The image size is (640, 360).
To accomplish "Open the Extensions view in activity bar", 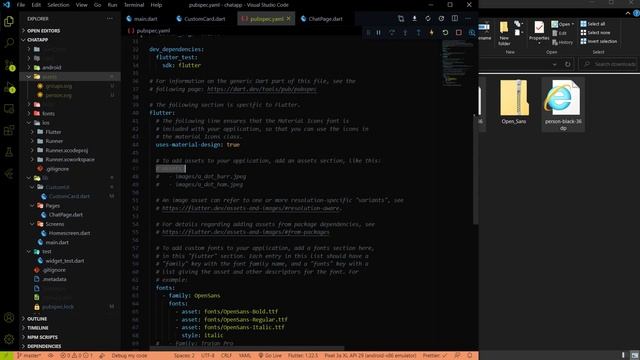I will click(x=9, y=131).
